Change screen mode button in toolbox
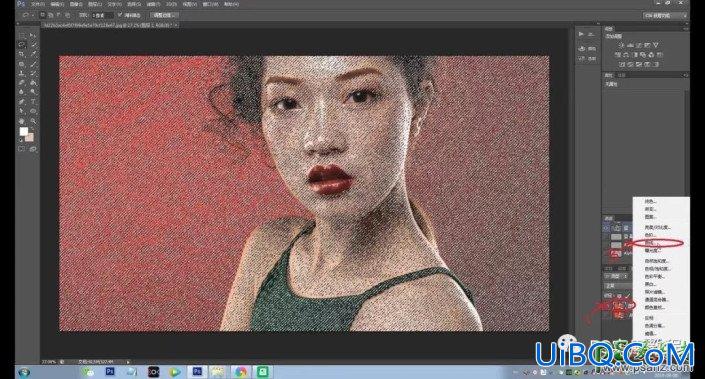The height and width of the screenshot is (379, 705). click(x=33, y=149)
